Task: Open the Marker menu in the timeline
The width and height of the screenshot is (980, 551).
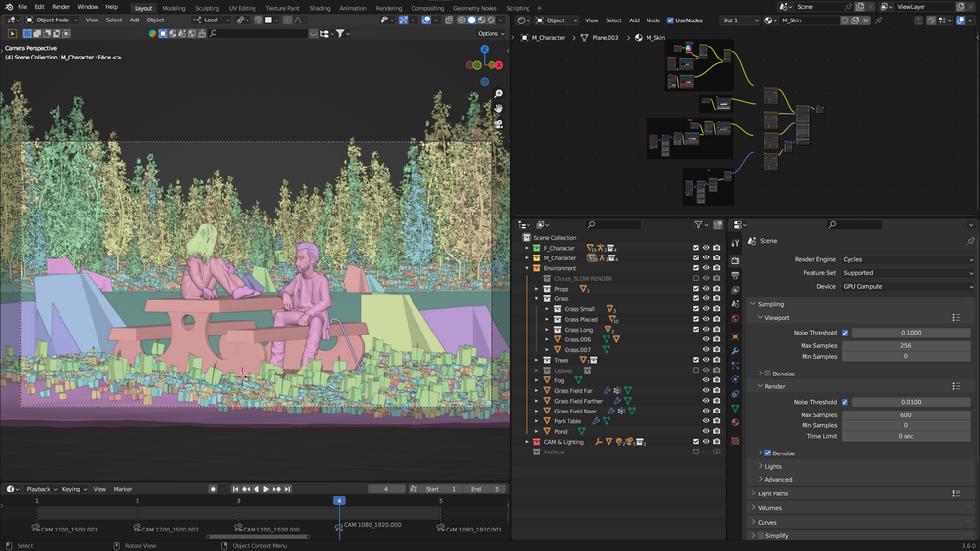Action: pyautogui.click(x=123, y=489)
